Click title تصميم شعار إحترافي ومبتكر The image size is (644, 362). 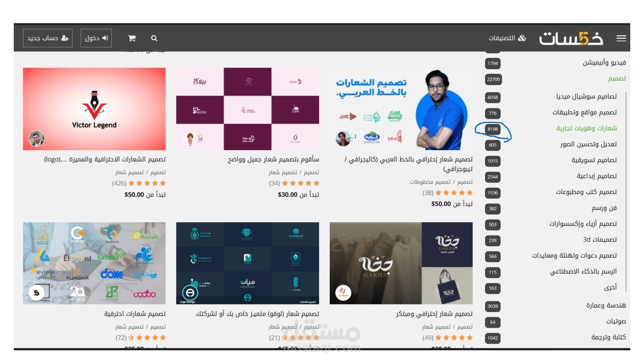pyautogui.click(x=434, y=314)
